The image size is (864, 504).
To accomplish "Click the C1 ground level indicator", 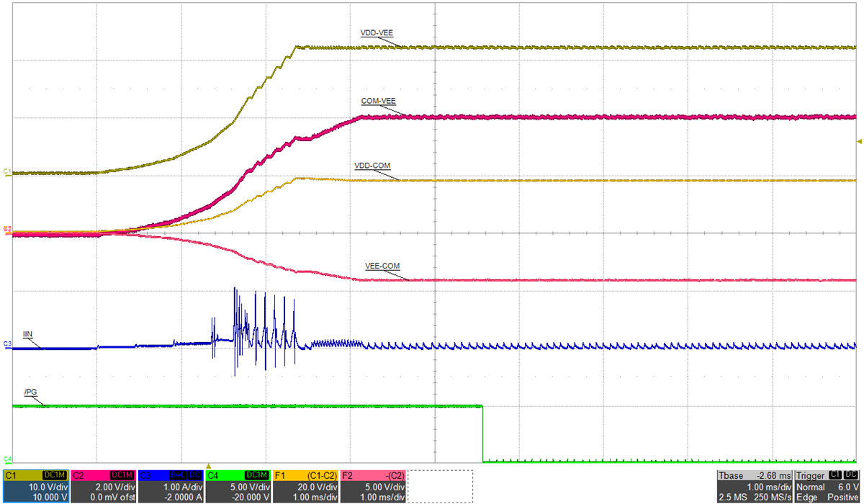I will [x=6, y=171].
